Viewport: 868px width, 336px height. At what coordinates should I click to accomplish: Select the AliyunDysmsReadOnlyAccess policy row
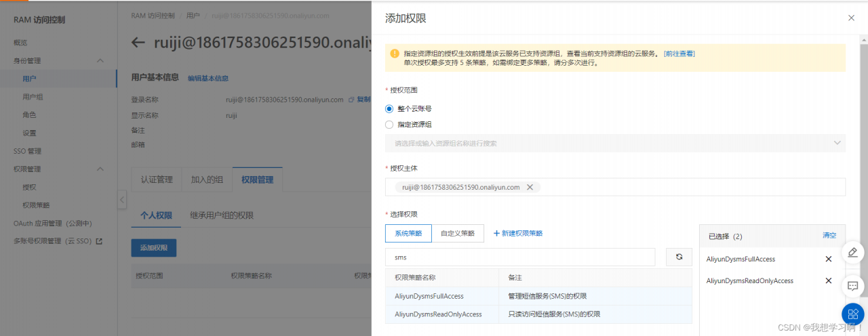(538, 314)
